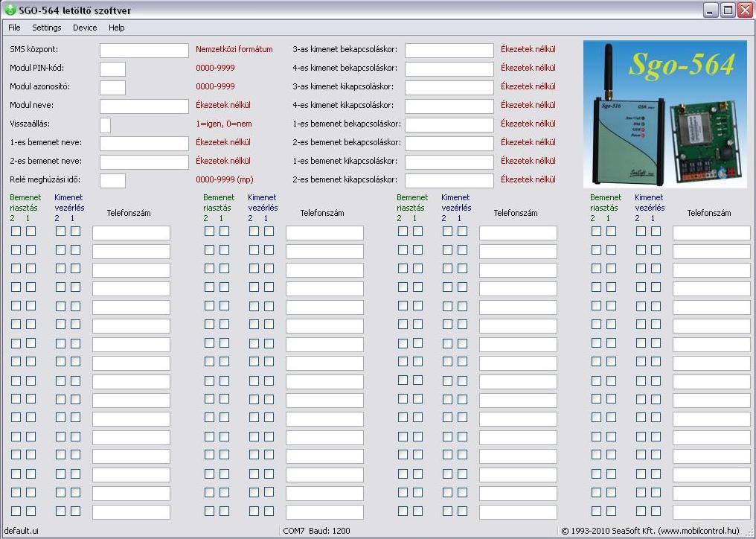Open the File menu
This screenshot has height=539, width=756.
point(14,28)
